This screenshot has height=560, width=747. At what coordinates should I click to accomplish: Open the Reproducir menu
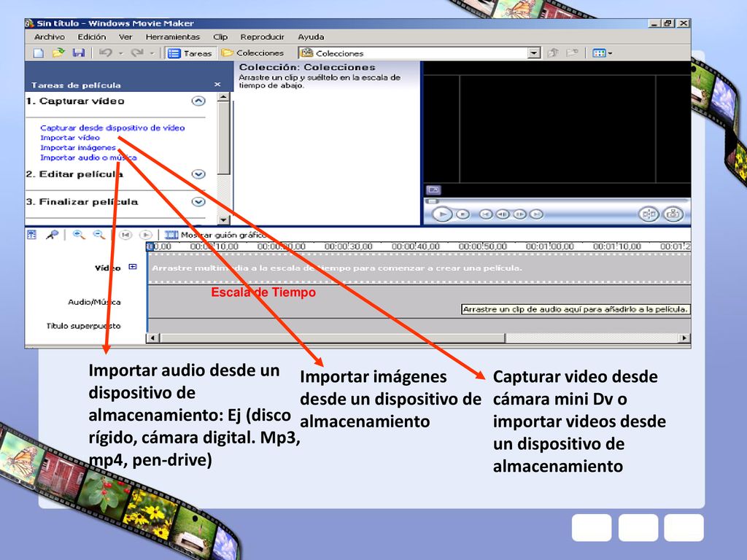click(x=262, y=36)
